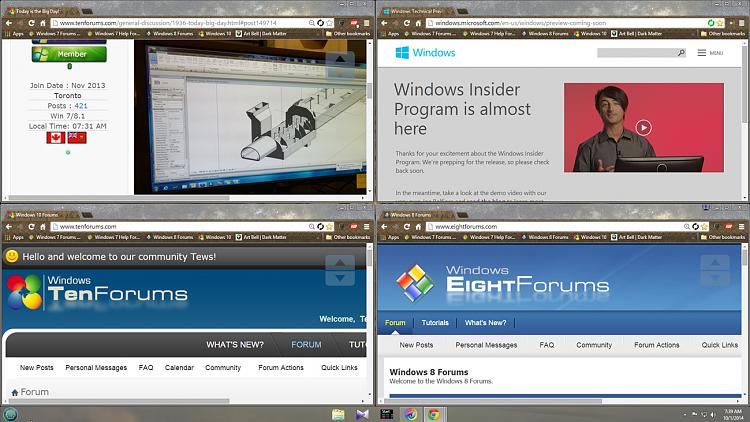This screenshot has width=750, height=422.
Task: Open Quick Links dropdown on EightForums
Action: pyautogui.click(x=719, y=345)
